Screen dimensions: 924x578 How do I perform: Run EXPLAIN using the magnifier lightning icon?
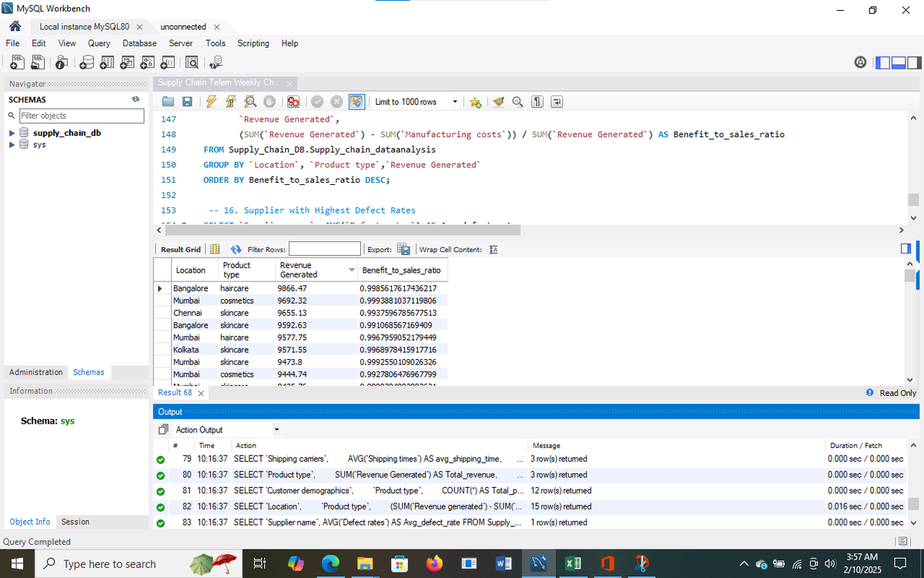(x=250, y=102)
